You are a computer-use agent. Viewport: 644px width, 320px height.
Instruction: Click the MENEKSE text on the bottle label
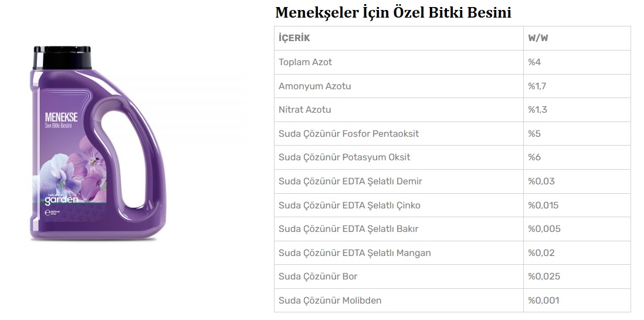coord(61,117)
